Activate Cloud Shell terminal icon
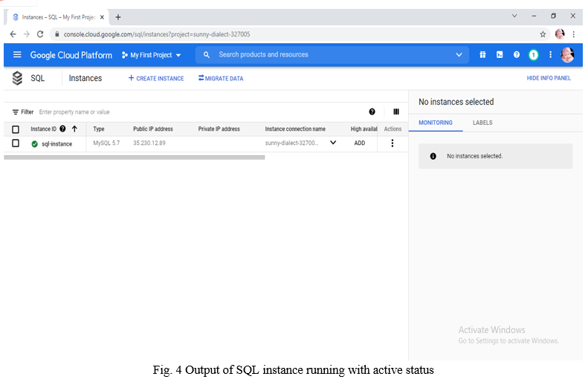 click(500, 55)
